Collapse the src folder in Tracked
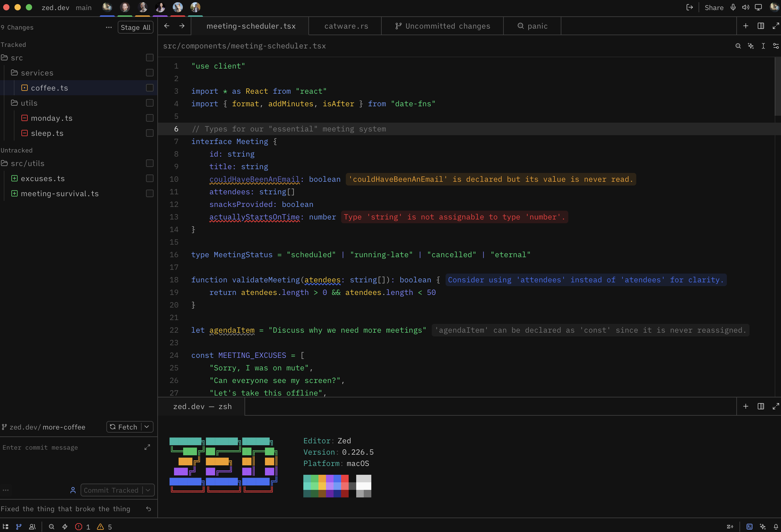Viewport: 781px width, 532px height. click(x=4, y=58)
